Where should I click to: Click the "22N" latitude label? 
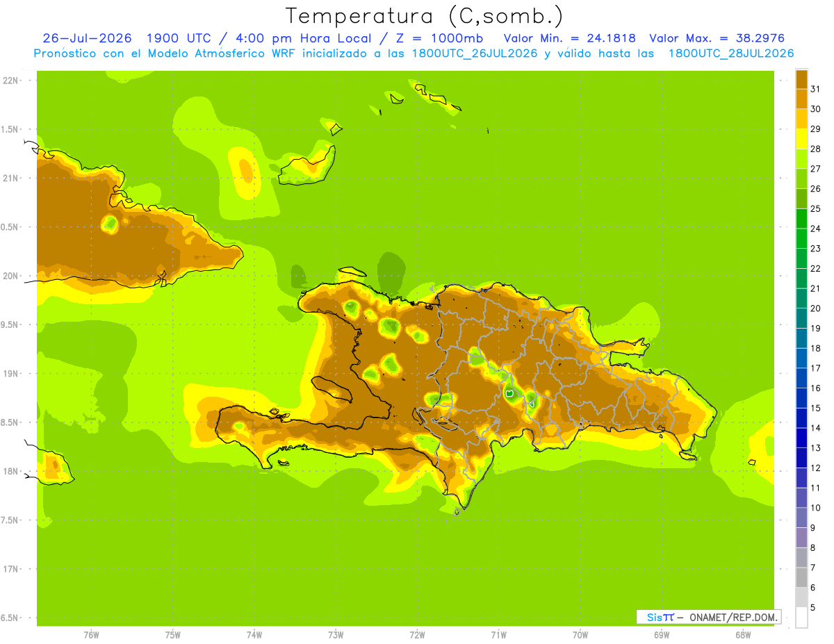click(10, 81)
